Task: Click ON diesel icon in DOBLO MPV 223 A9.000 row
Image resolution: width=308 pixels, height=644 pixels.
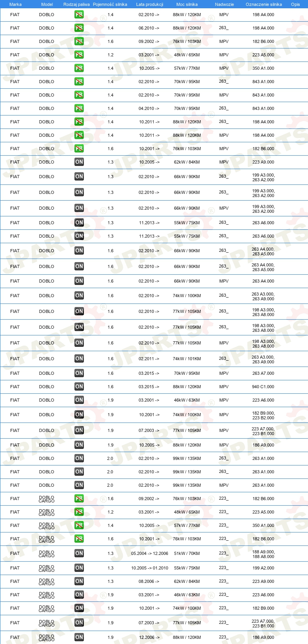Action: pos(79,162)
